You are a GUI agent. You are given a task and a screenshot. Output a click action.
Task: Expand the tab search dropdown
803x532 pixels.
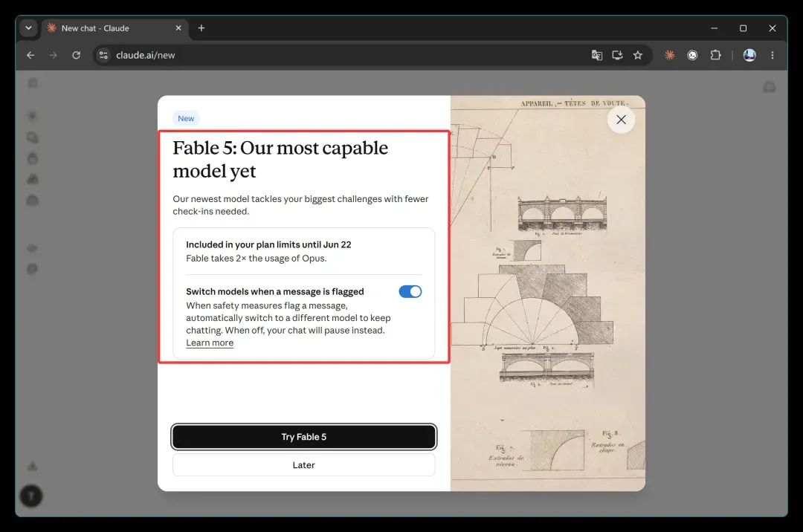(29, 28)
